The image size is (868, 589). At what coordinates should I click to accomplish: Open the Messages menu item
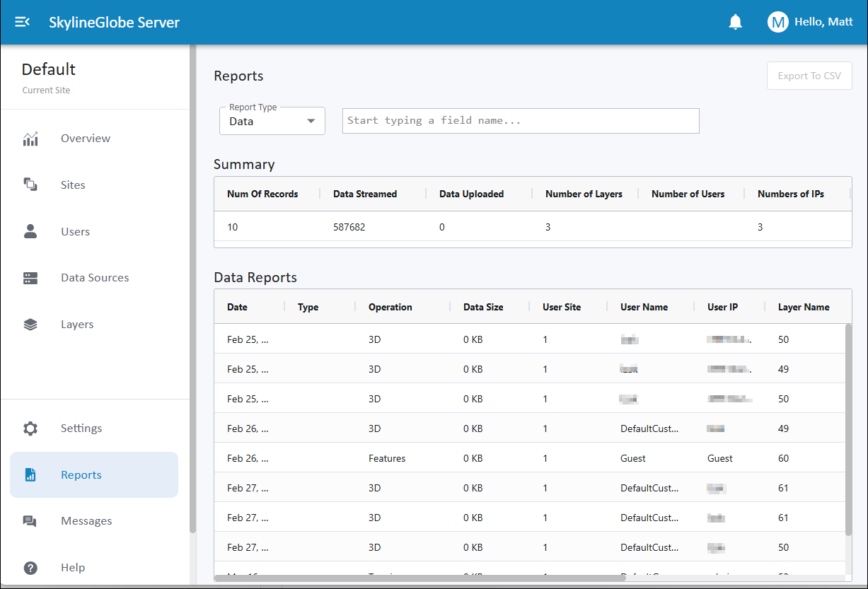(x=86, y=521)
